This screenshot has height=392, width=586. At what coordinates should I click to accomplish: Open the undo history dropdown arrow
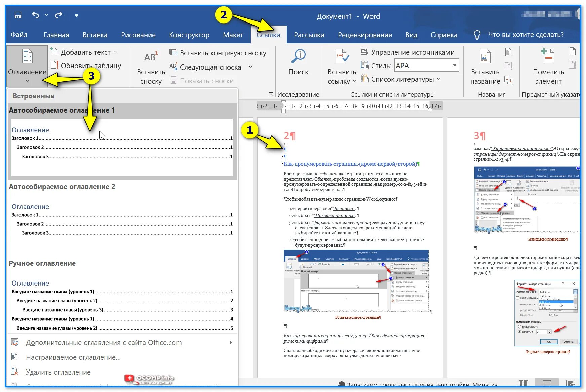46,15
